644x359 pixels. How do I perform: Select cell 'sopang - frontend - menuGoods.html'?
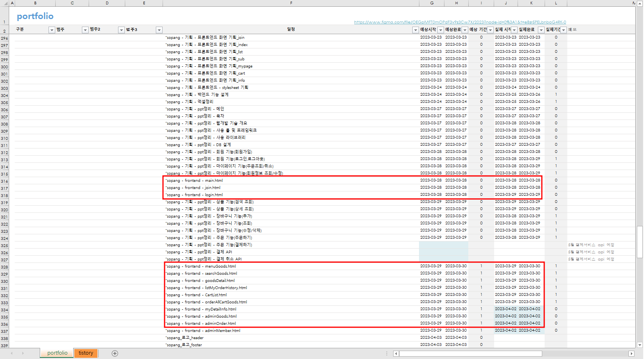291,266
